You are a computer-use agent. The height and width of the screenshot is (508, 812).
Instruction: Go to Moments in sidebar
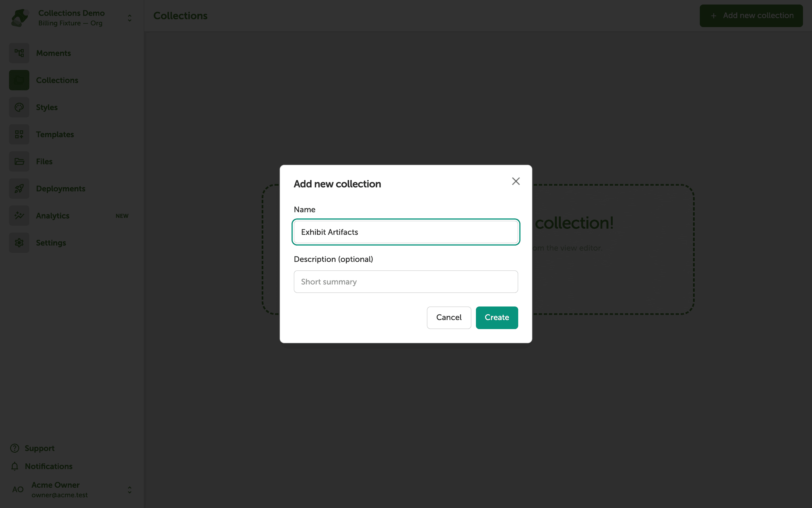click(x=53, y=53)
